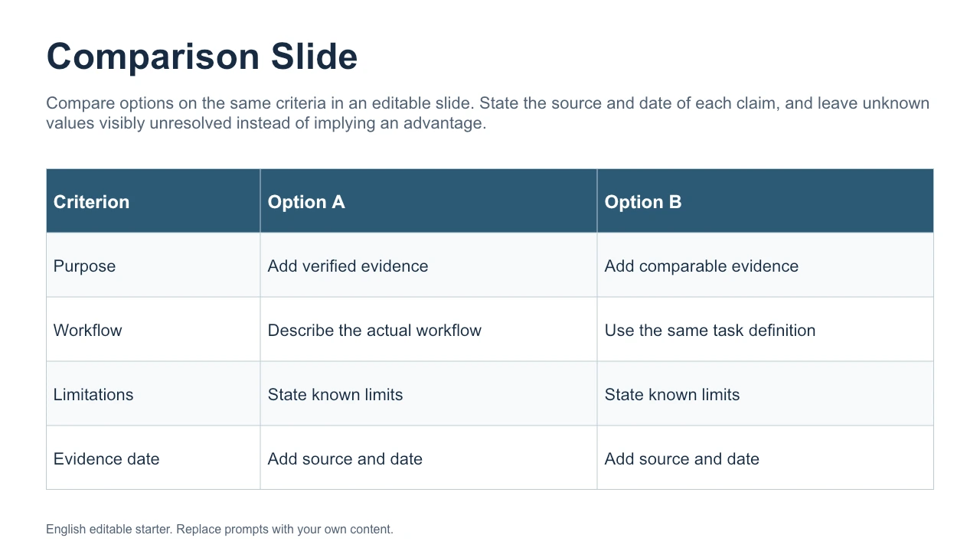Edit Option A's Add source and date cell

429,458
